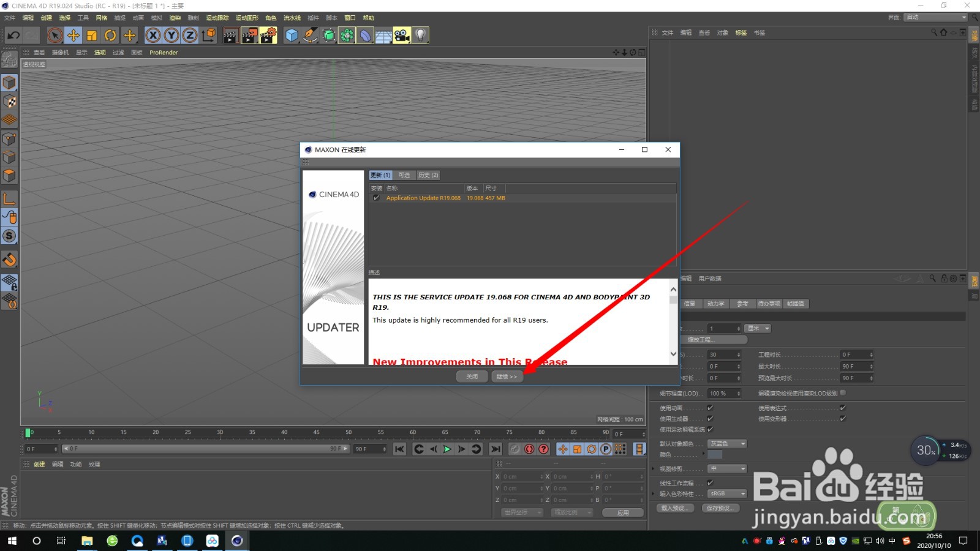Open the spline pen tool
This screenshot has width=980, height=551.
(x=311, y=36)
